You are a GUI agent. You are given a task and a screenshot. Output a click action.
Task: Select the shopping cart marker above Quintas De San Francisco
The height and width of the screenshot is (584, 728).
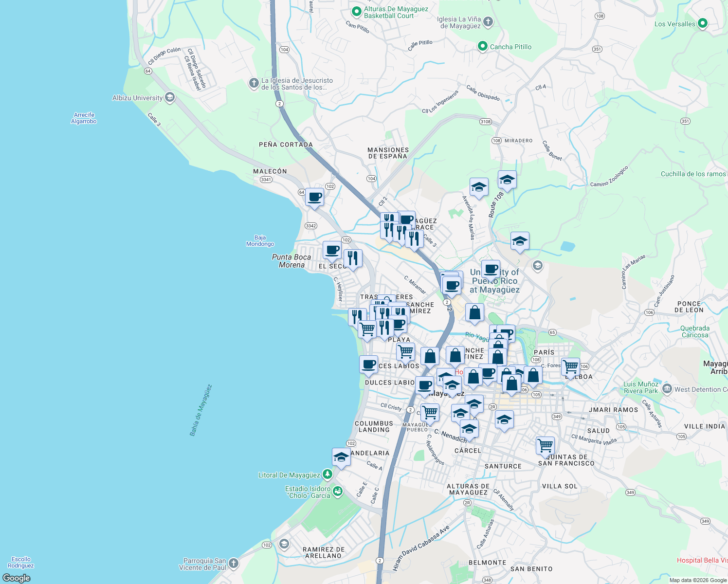[545, 445]
